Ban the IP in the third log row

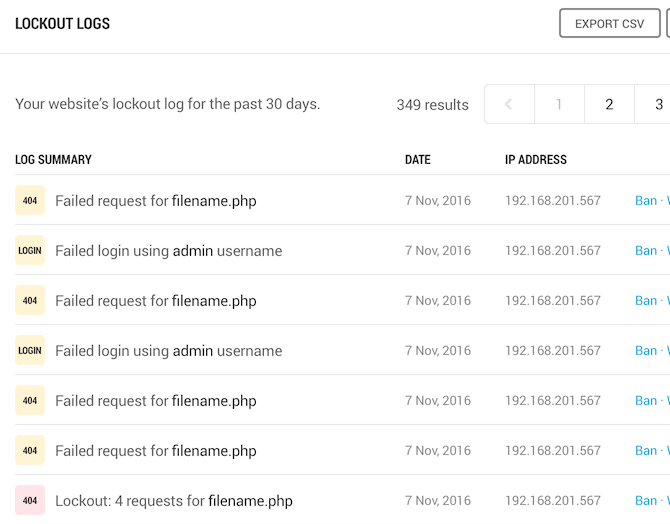646,300
